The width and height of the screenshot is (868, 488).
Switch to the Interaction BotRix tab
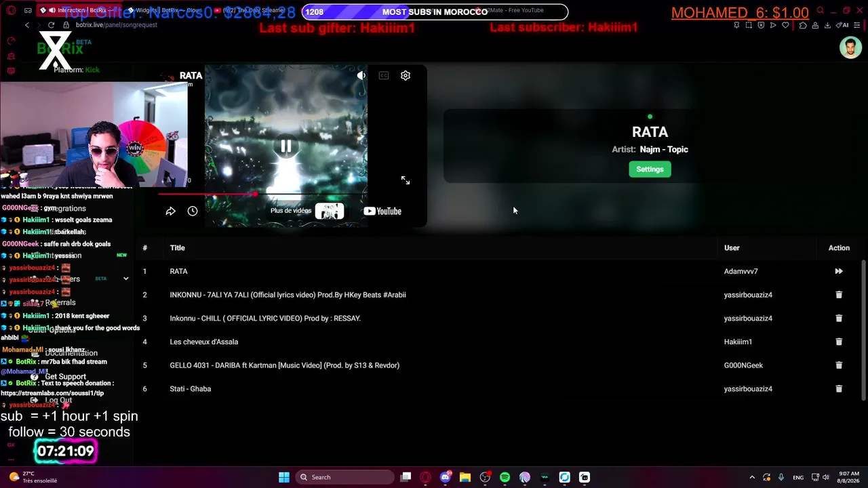click(80, 11)
